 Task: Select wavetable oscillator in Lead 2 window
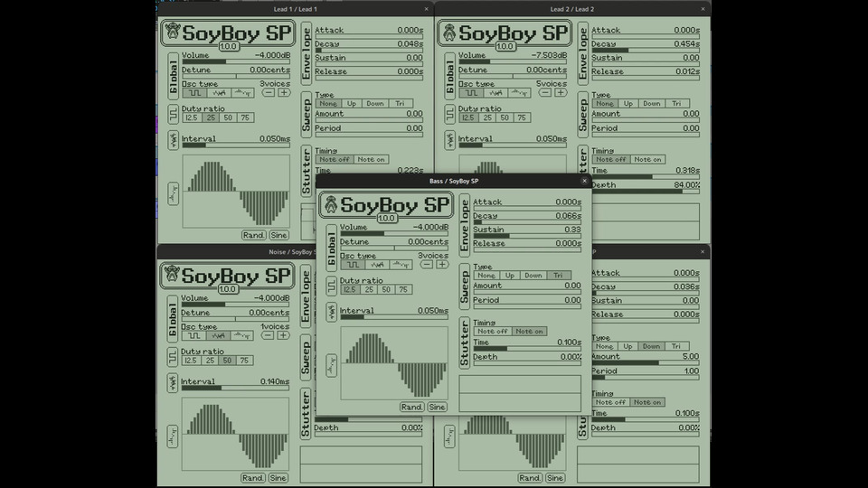[519, 93]
